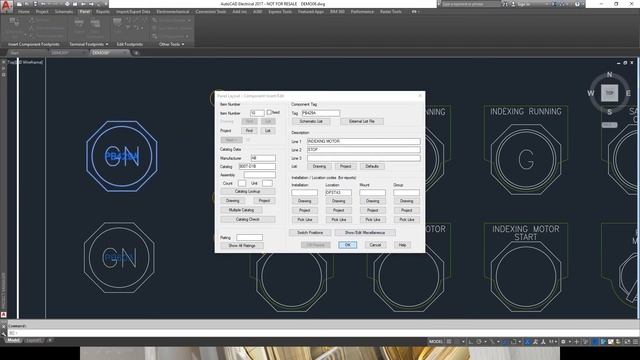Open workspace switching gear in status bar
The image size is (640, 360).
pyautogui.click(x=563, y=342)
